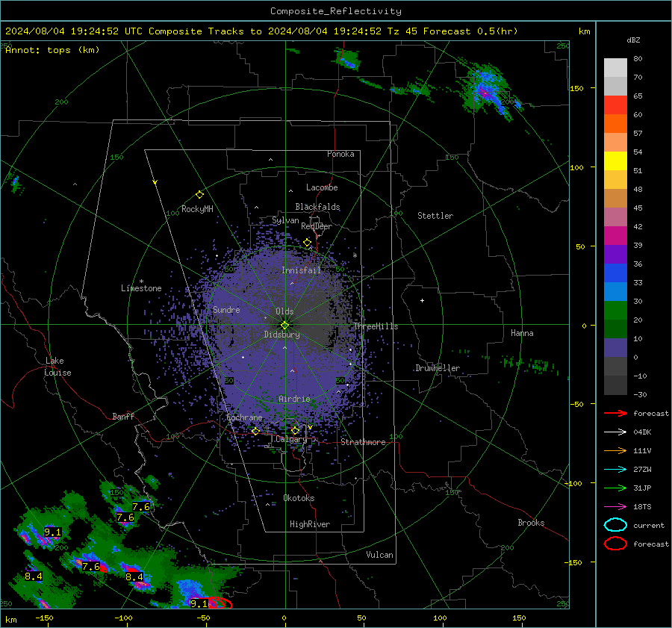This screenshot has width=672, height=628.
Task: Click the RockyMH label
Action: (197, 209)
